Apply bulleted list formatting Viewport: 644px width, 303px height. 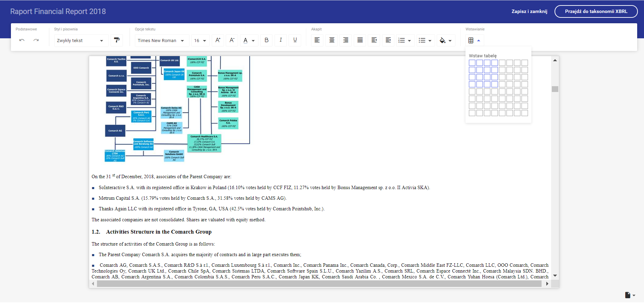coord(422,40)
